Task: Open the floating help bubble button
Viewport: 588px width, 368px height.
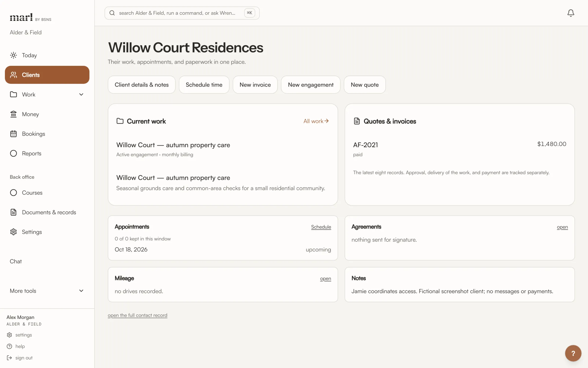Action: (573, 353)
